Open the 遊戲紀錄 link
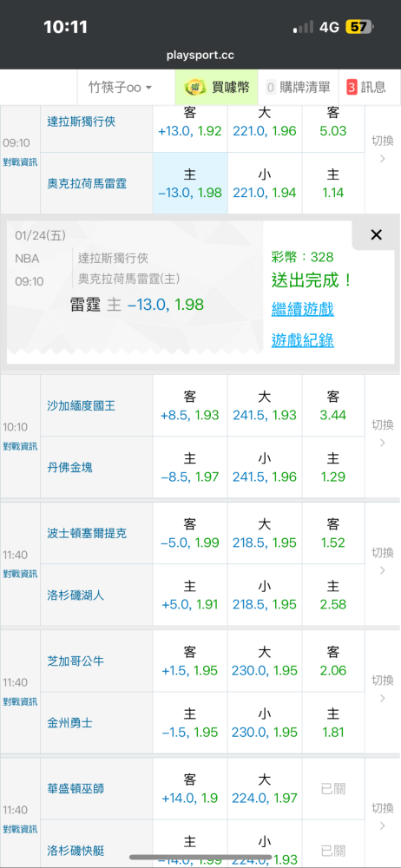 [302, 340]
